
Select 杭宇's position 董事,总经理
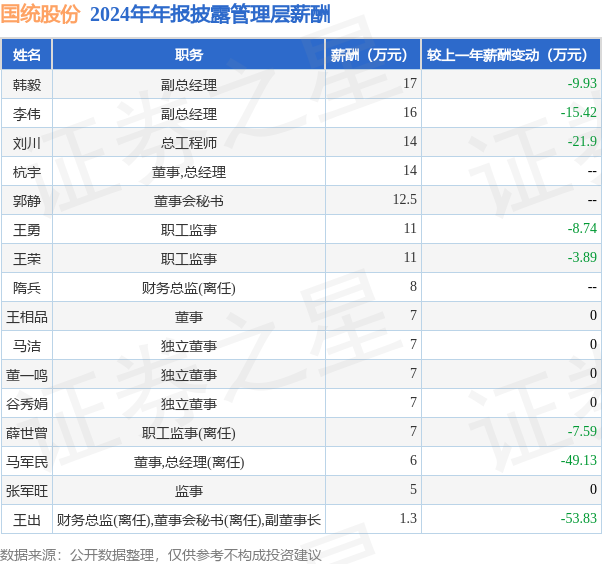189,172
